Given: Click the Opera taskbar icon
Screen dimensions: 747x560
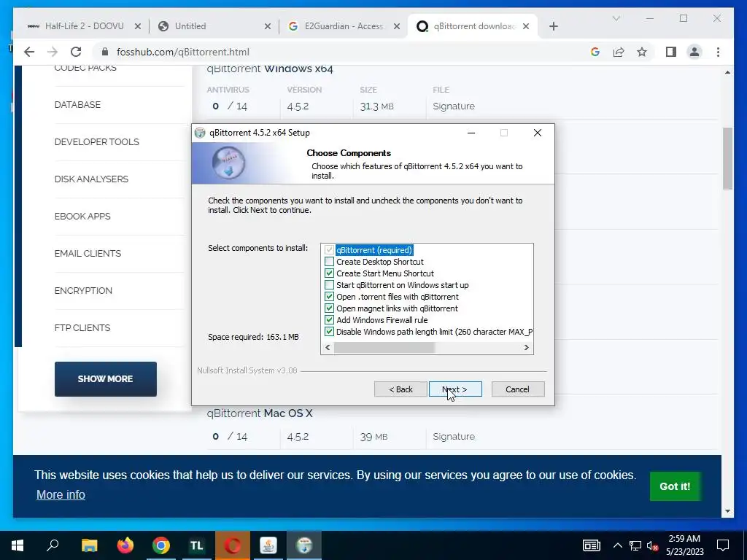Looking at the screenshot, I should click(233, 545).
